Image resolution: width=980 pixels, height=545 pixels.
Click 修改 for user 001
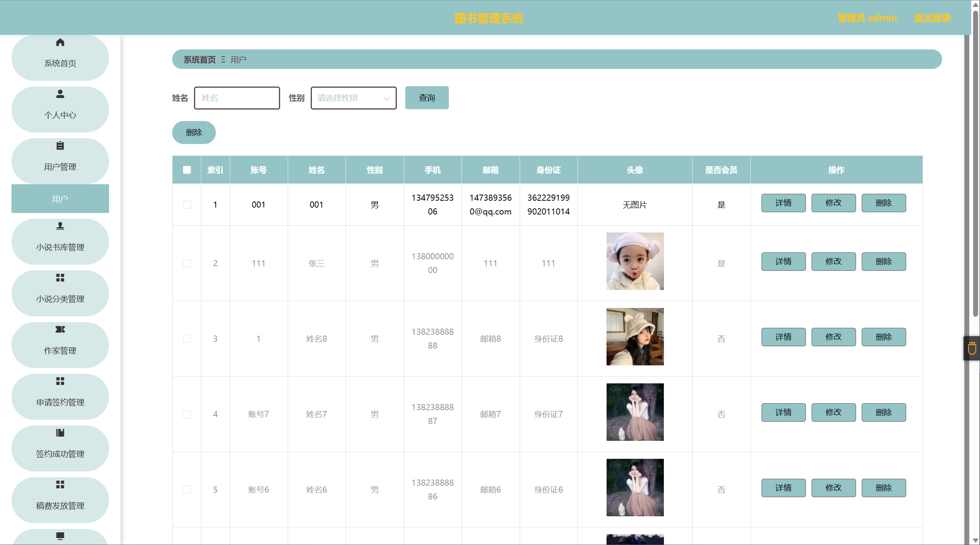click(833, 203)
